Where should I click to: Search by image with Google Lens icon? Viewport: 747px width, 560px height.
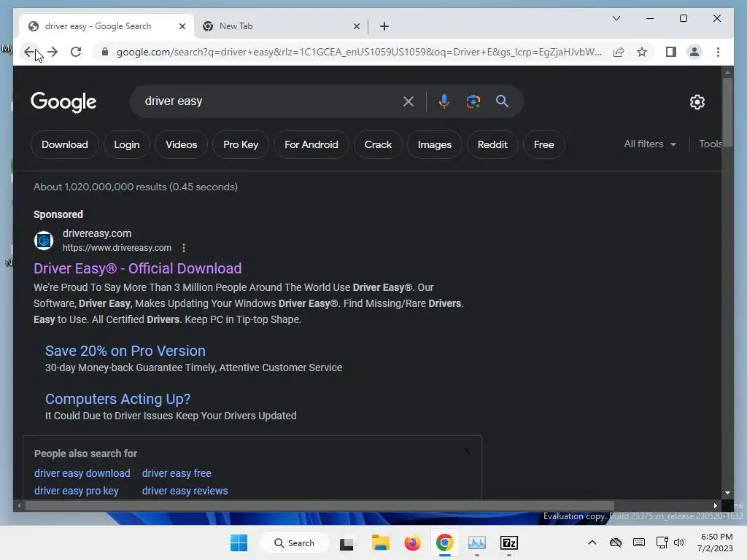pos(473,101)
